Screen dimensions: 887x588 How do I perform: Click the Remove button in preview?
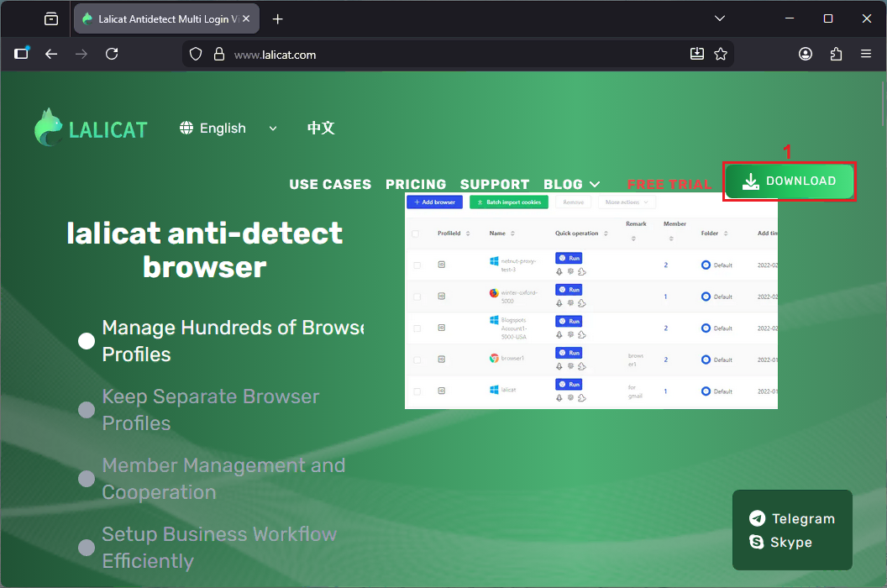point(573,202)
